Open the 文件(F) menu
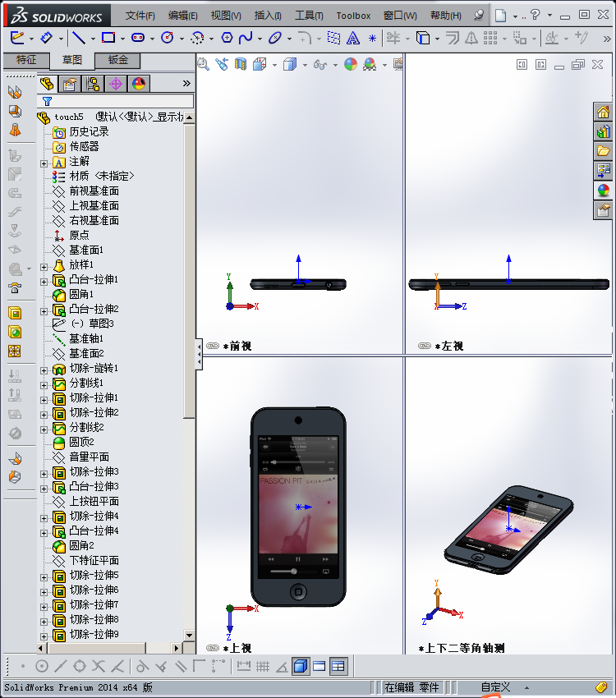This screenshot has height=698, width=616. click(140, 16)
